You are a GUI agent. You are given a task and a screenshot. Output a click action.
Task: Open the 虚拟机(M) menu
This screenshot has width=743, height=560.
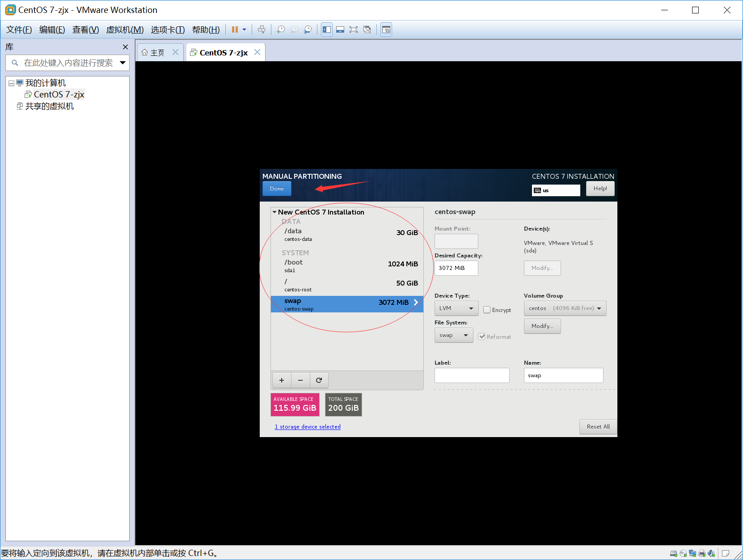[125, 29]
